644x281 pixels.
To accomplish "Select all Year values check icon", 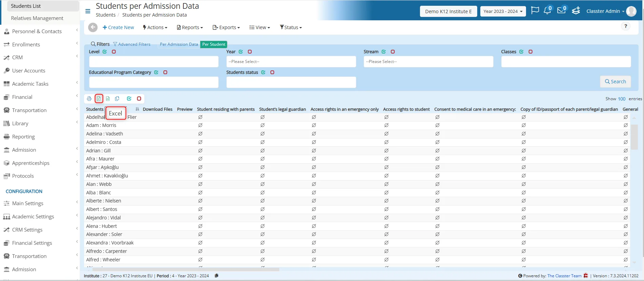I will coord(241,52).
